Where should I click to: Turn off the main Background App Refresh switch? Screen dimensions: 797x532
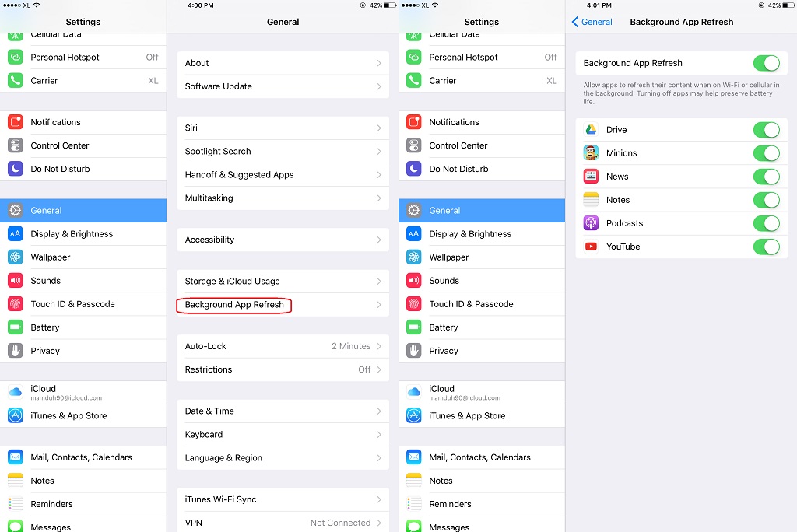coord(766,63)
